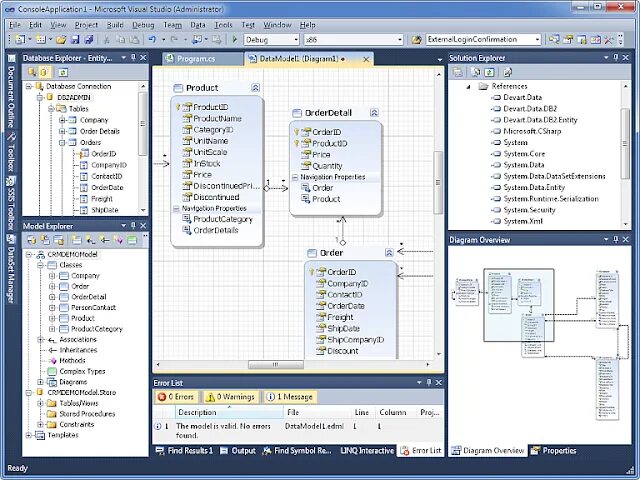This screenshot has width=640, height=480.
Task: Open the DataSet Manager side tab
Action: 11,269
